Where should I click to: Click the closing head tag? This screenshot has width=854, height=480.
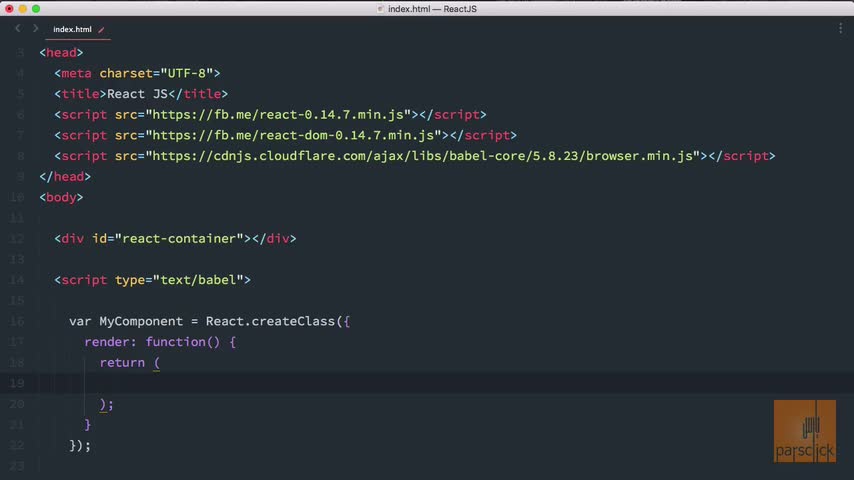pyautogui.click(x=65, y=177)
